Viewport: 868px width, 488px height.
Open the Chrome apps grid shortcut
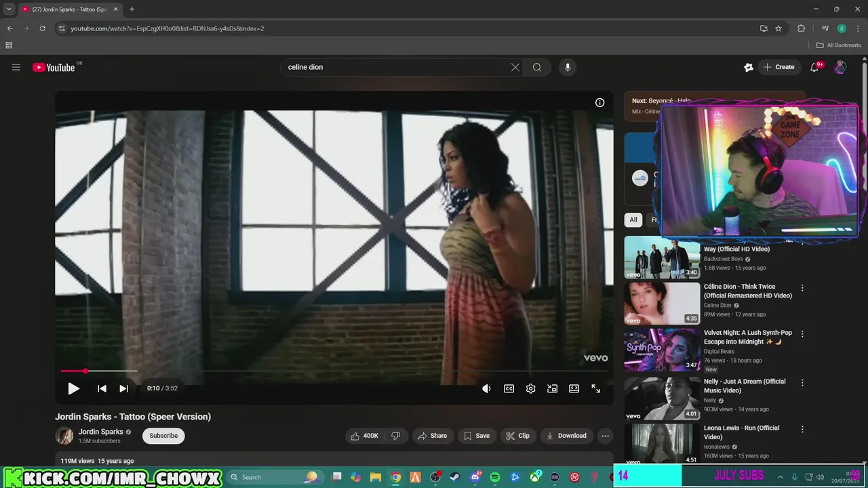click(x=9, y=45)
